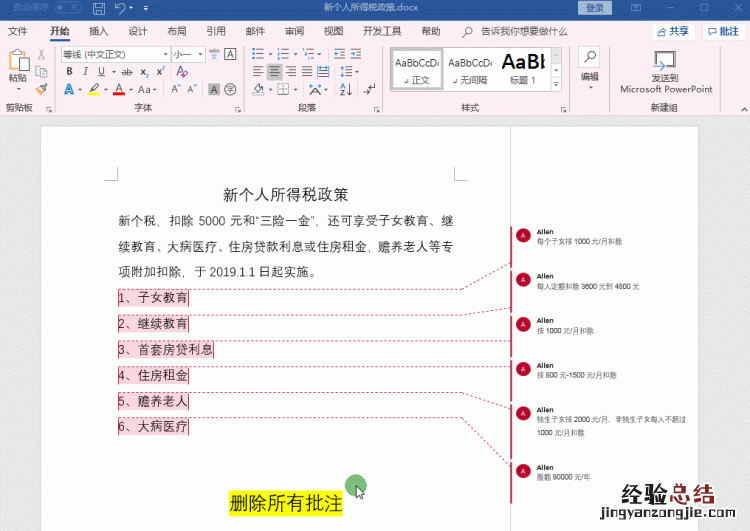Apply center paragraph alignment
Image resolution: width=750 pixels, height=531 pixels.
tap(274, 72)
